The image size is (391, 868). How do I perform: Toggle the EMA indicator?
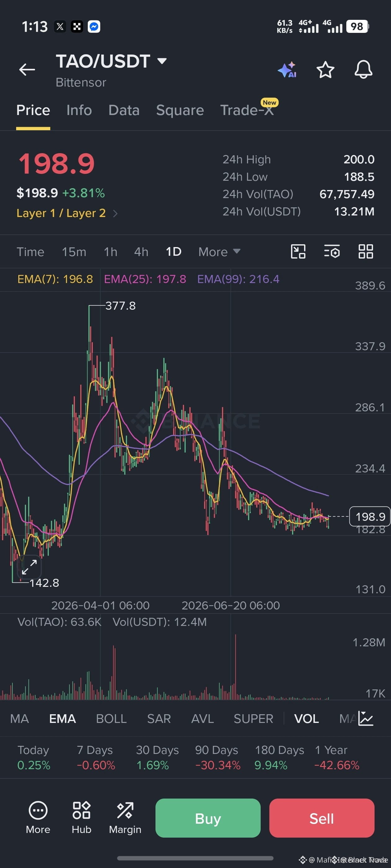click(62, 718)
